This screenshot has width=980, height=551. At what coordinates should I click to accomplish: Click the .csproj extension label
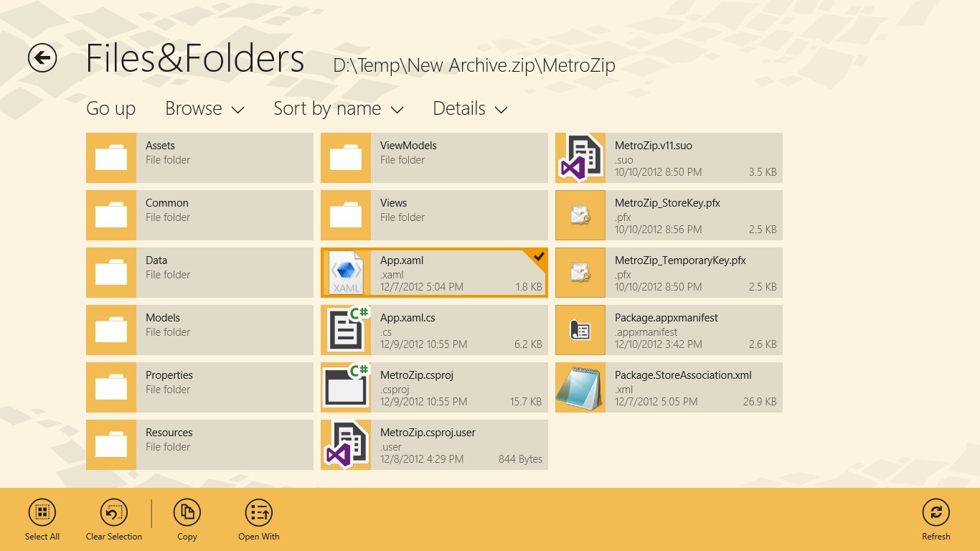coord(395,390)
